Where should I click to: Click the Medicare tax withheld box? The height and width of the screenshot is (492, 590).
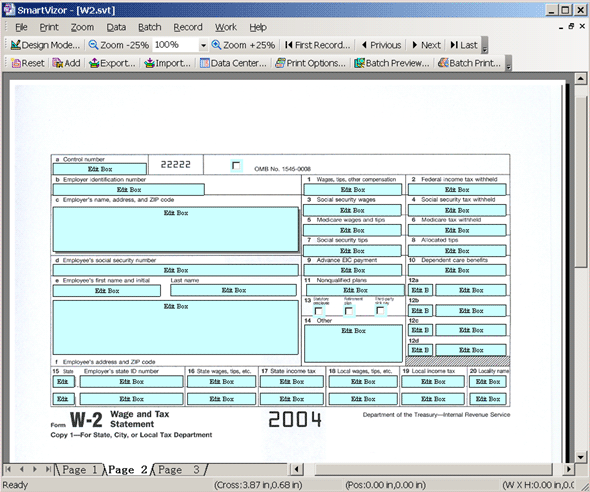point(457,230)
